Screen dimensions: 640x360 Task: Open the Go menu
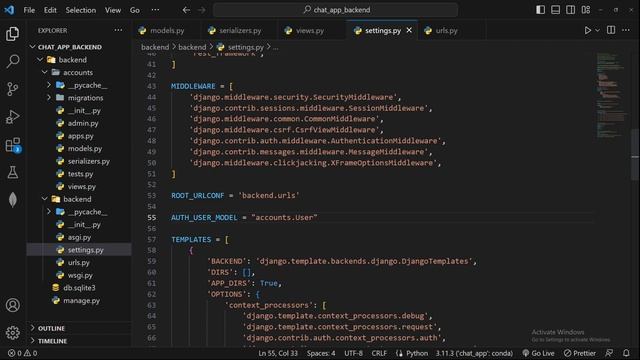(135, 10)
